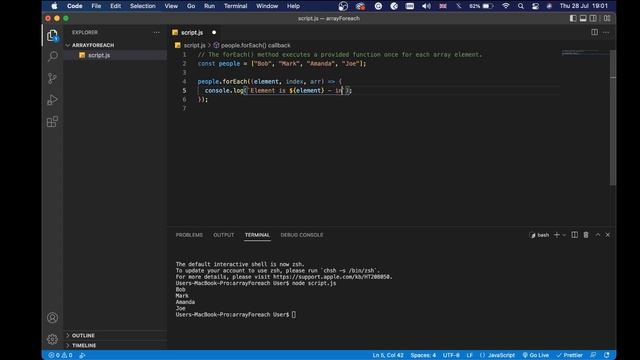Switch to the Terminal tab
Image resolution: width=640 pixels, height=360 pixels.
(x=257, y=235)
